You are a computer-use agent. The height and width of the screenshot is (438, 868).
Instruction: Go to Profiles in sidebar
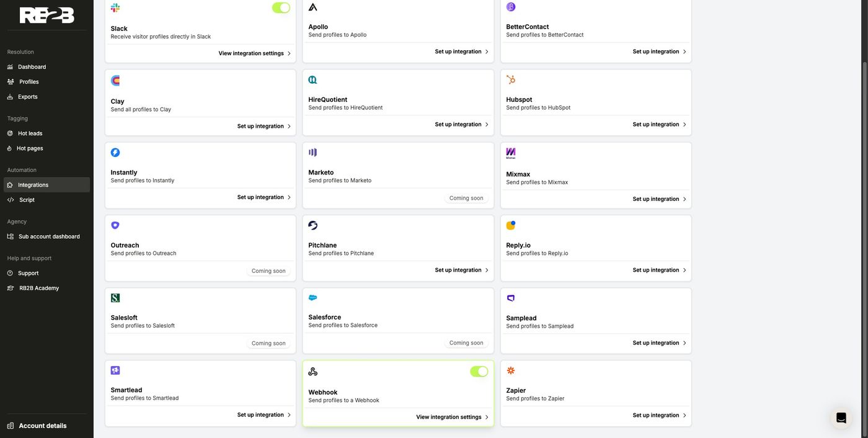(x=46, y=82)
